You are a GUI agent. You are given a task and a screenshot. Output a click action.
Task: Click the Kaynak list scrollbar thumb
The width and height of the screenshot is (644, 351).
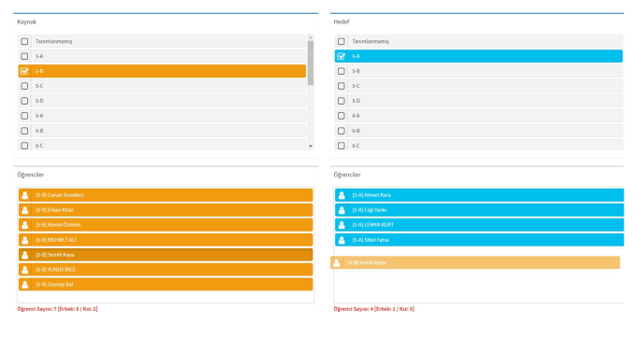click(311, 63)
